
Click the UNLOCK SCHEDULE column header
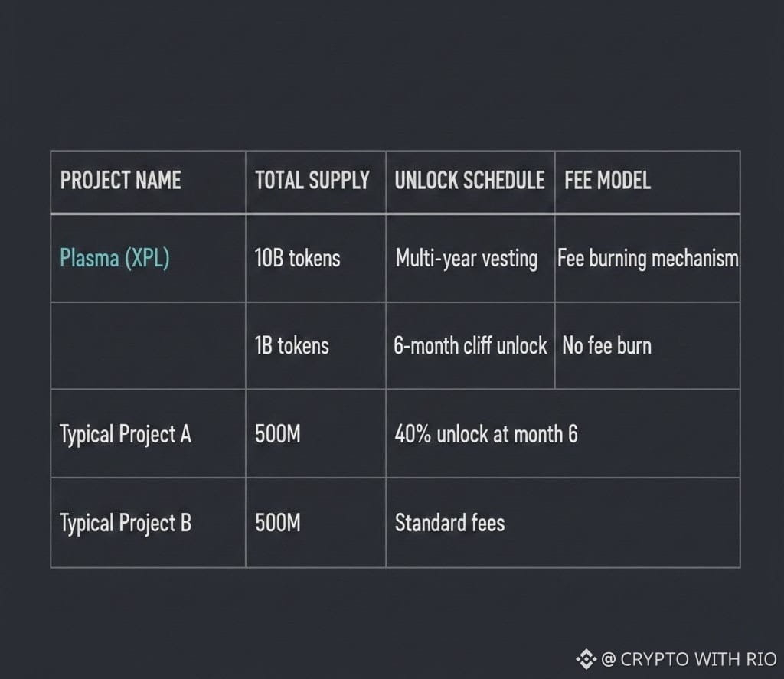tap(469, 181)
